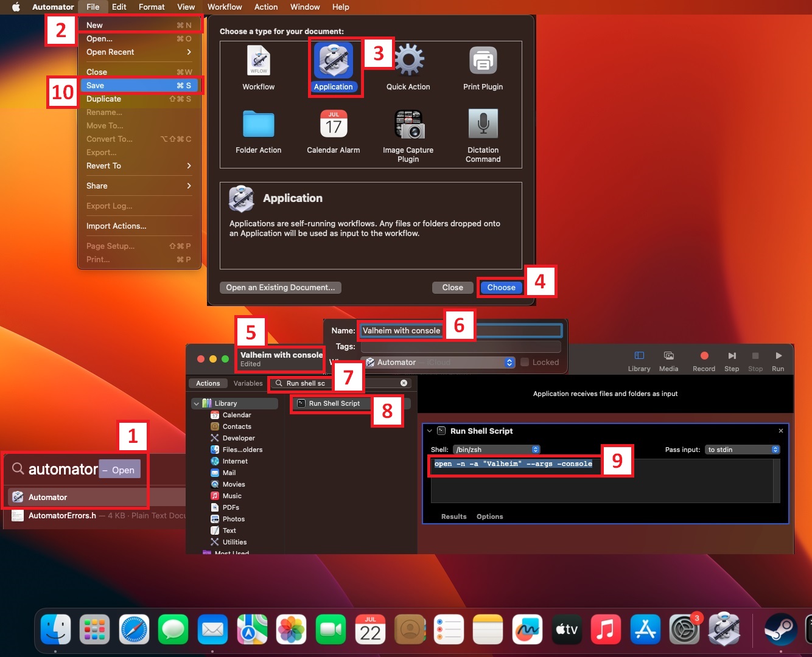The height and width of the screenshot is (657, 812).
Task: Open AutomatorErrors.h in Spotlight results
Action: click(x=97, y=515)
